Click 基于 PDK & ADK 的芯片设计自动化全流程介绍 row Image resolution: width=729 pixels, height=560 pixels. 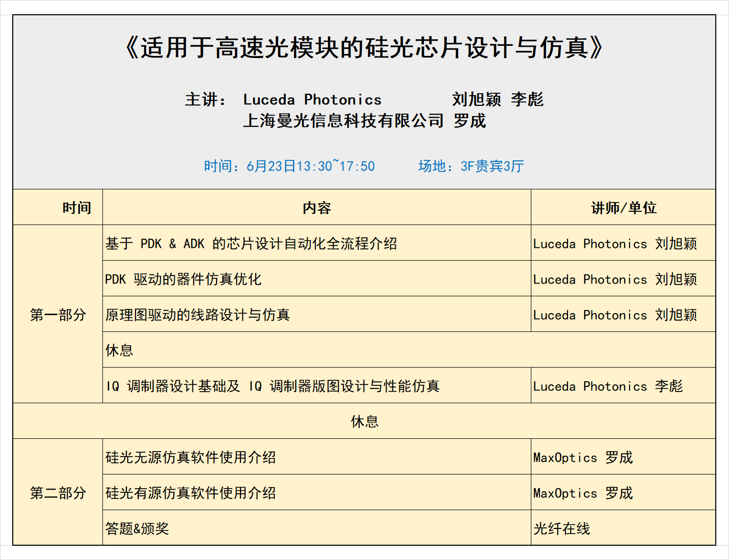[317, 243]
